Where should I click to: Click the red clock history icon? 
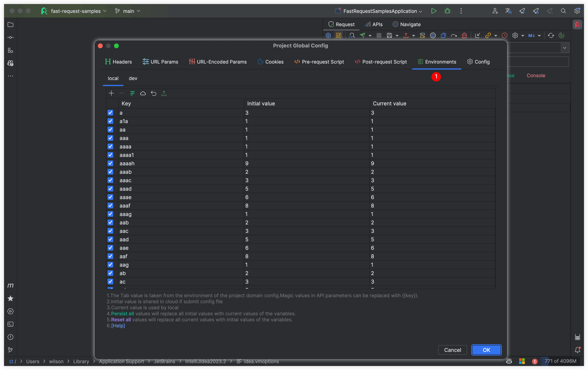504,35
